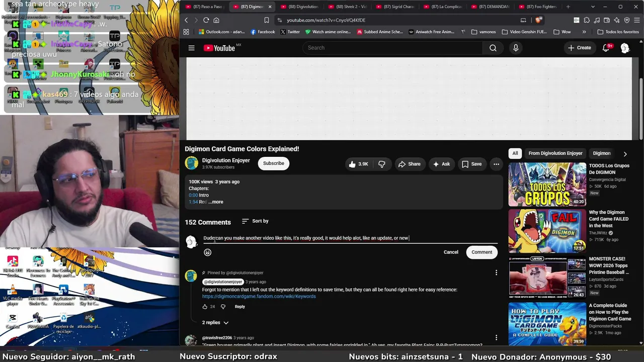Image resolution: width=644 pixels, height=362 pixels.
Task: Open Papelera de reciclaje on the desktop
Action: [x=63, y=322]
